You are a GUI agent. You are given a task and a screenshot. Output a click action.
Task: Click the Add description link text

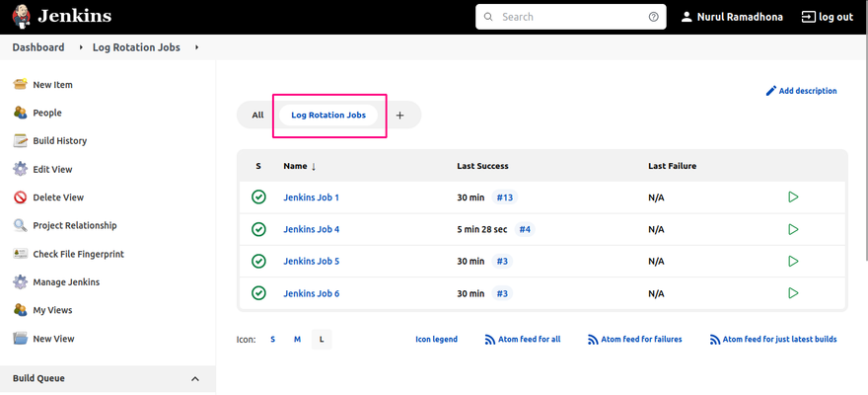808,91
